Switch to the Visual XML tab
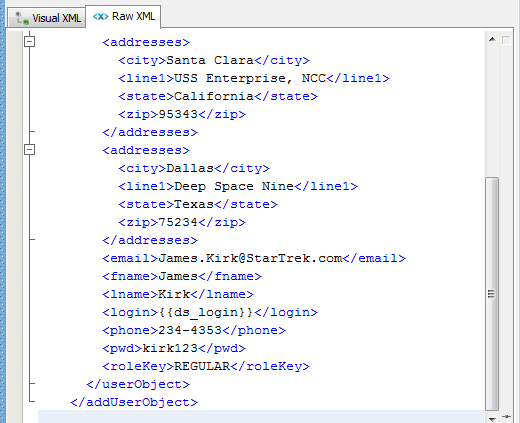Screen dimensions: 520x423 point(47,18)
